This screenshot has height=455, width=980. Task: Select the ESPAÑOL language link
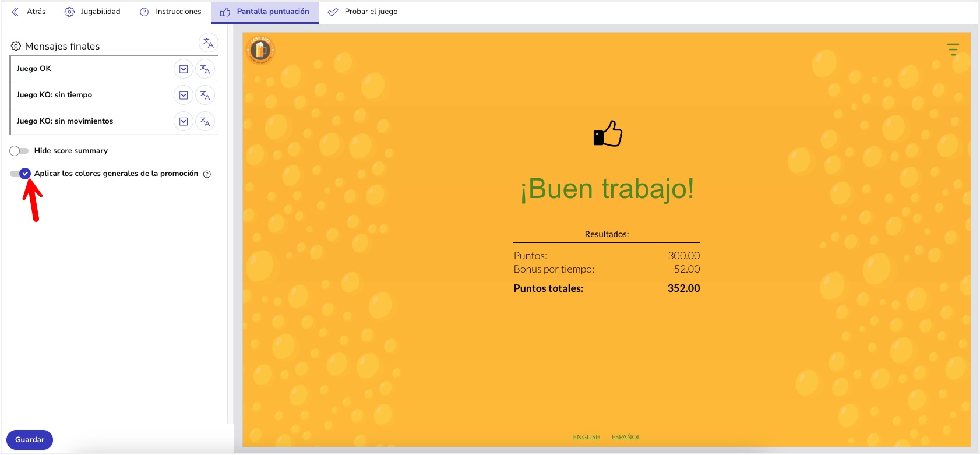click(626, 437)
